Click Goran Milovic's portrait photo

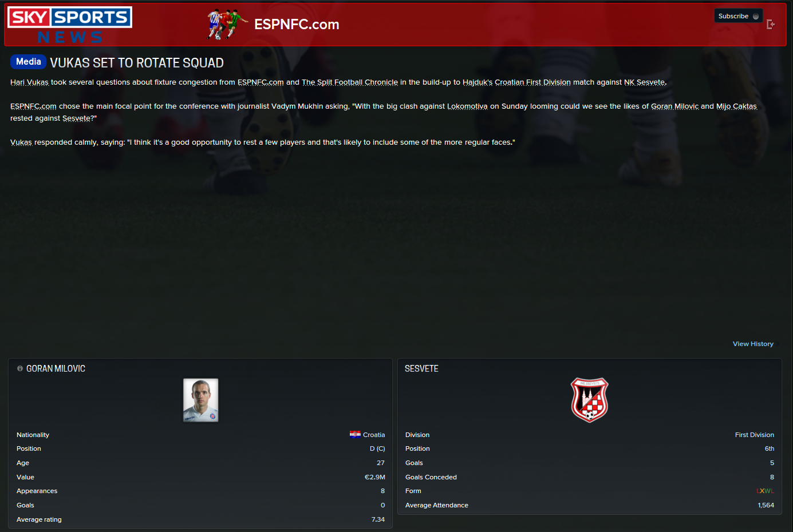pos(200,400)
